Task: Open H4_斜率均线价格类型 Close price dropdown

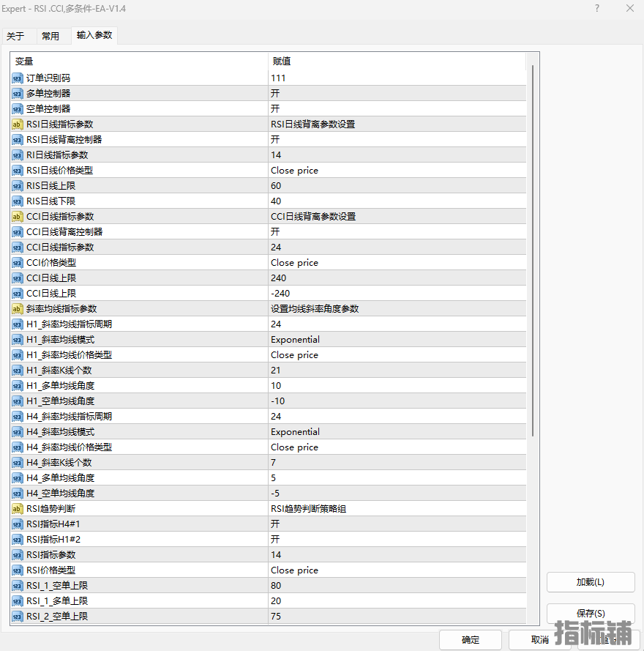Action: pyautogui.click(x=397, y=447)
